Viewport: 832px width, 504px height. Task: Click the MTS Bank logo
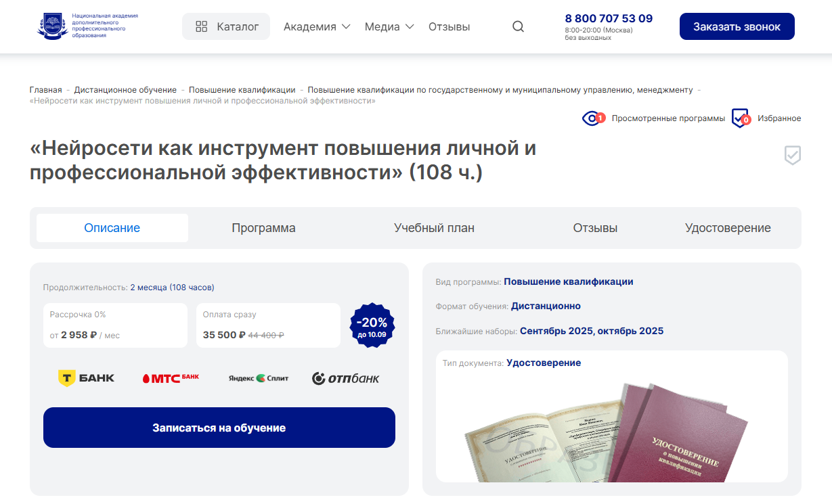coord(171,378)
